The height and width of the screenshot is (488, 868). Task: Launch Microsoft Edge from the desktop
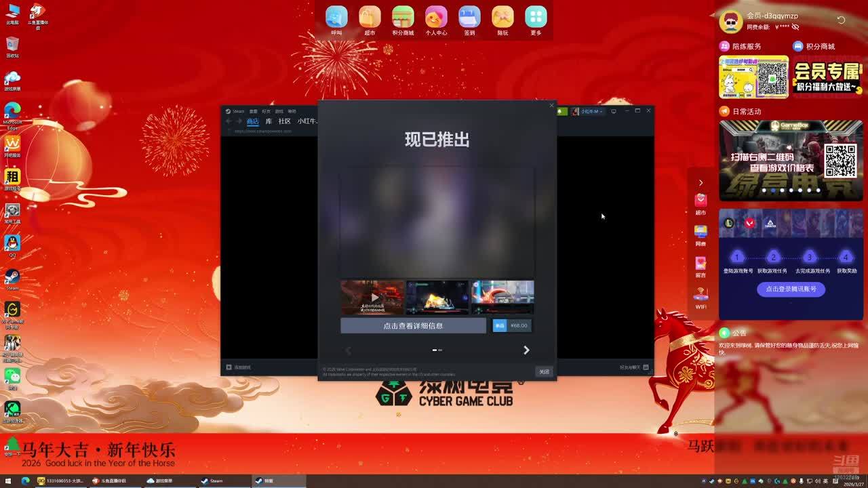click(x=12, y=116)
